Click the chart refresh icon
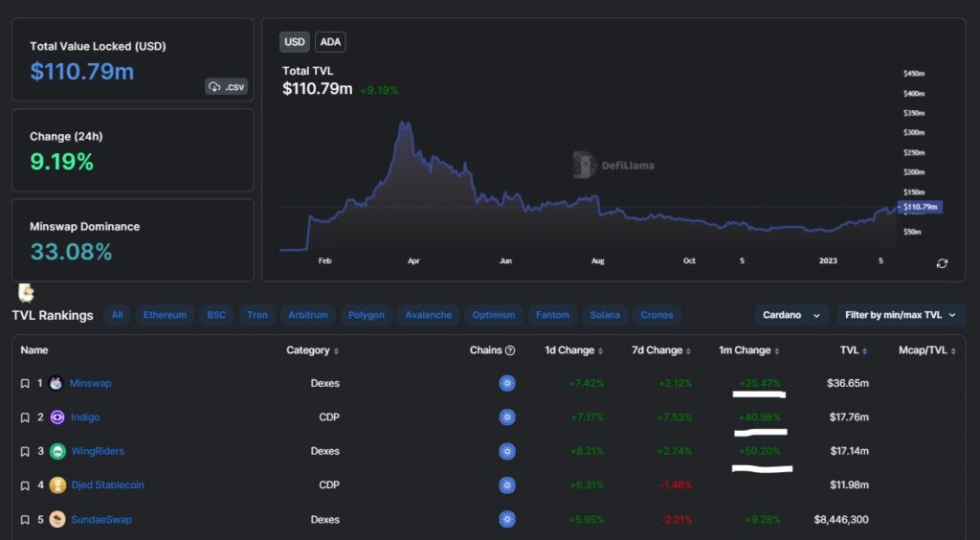This screenshot has height=540, width=980. (x=942, y=263)
